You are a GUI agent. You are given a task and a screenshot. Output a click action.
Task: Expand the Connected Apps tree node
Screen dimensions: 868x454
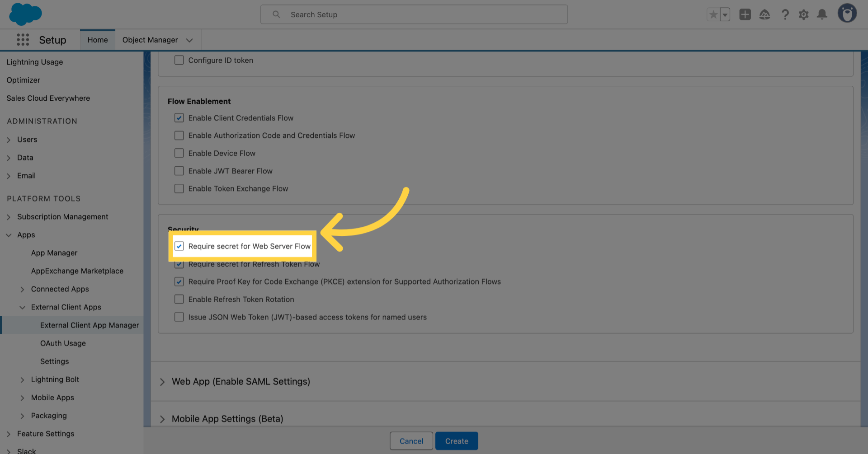click(x=22, y=290)
